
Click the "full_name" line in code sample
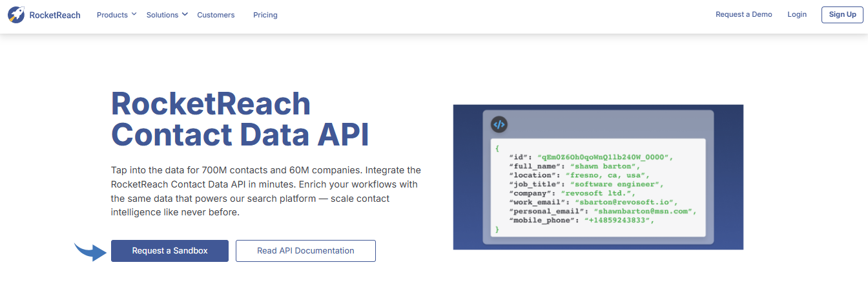click(575, 166)
